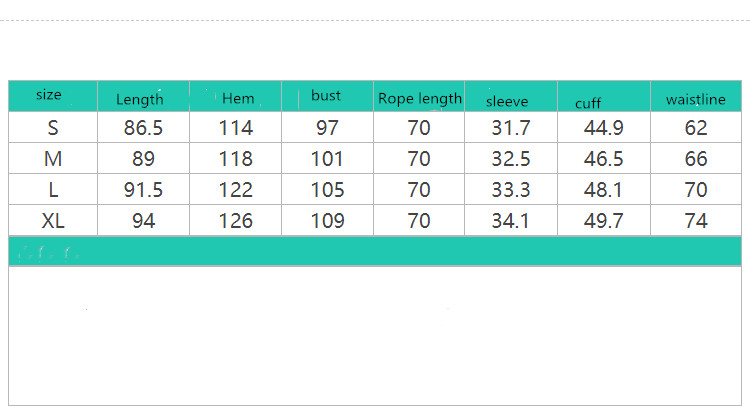Select the M size row label
The height and width of the screenshot is (406, 750).
[x=53, y=158]
